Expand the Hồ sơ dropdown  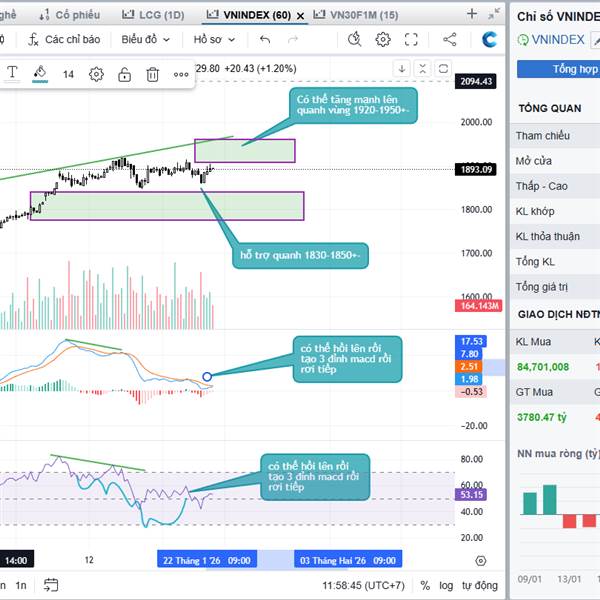[x=214, y=39]
